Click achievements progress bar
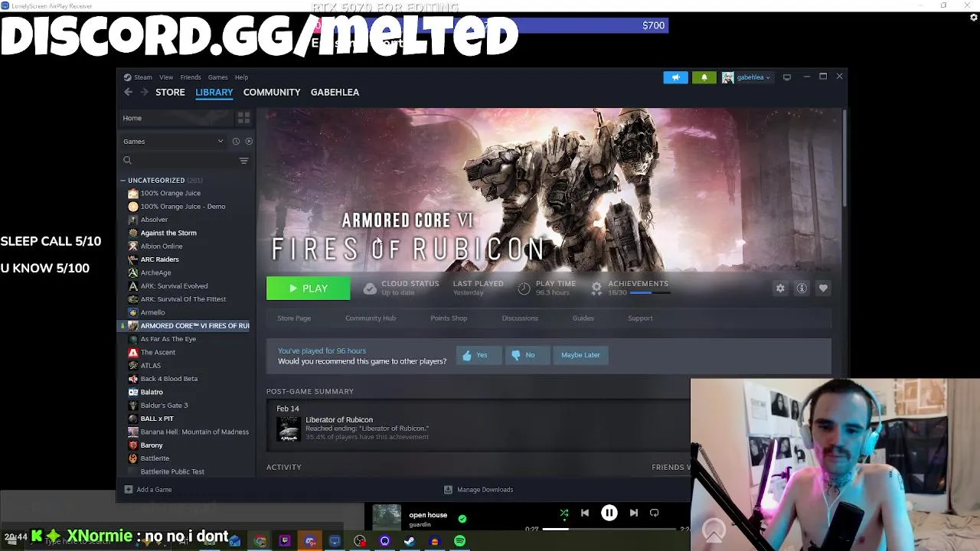This screenshot has width=980, height=551. coord(651,293)
